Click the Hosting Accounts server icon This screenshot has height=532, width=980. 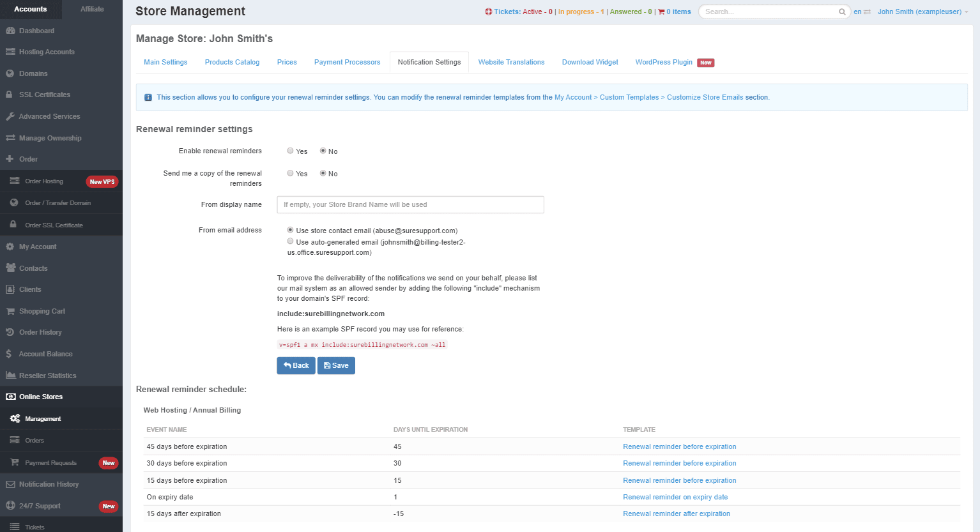pyautogui.click(x=10, y=52)
